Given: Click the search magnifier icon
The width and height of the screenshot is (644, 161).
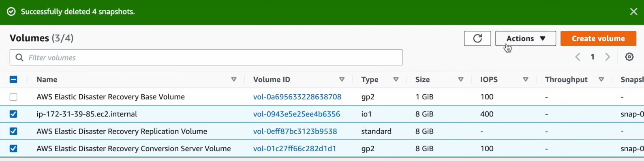Looking at the screenshot, I should click(x=19, y=57).
